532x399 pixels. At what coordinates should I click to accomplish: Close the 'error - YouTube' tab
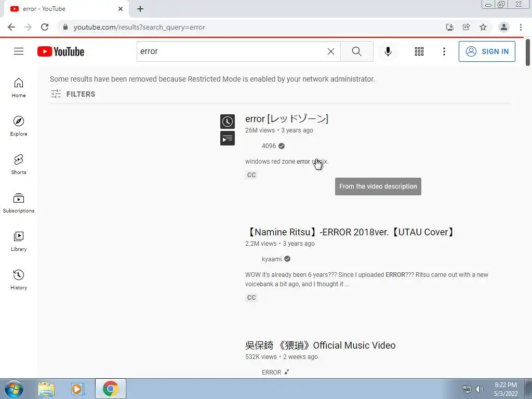pyautogui.click(x=121, y=9)
